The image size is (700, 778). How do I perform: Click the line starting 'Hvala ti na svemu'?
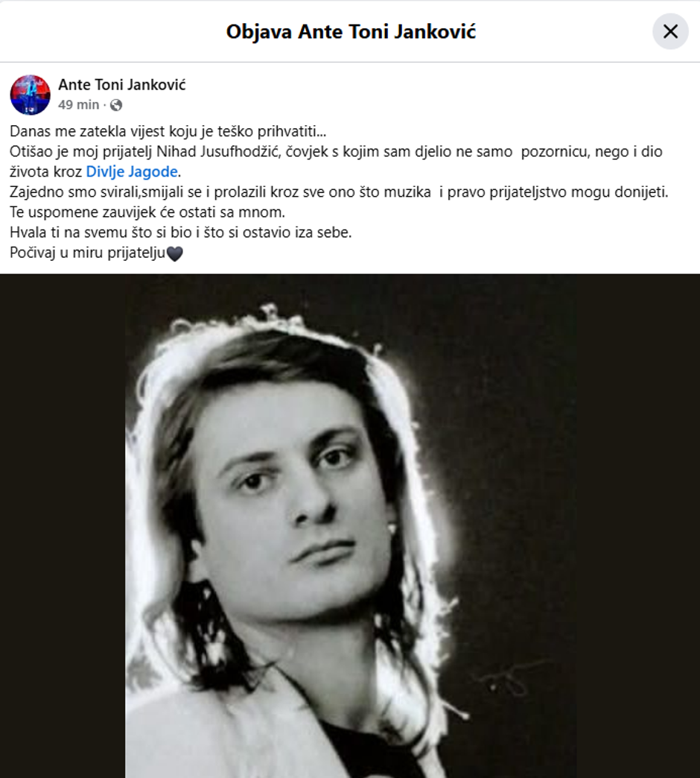[x=180, y=233]
